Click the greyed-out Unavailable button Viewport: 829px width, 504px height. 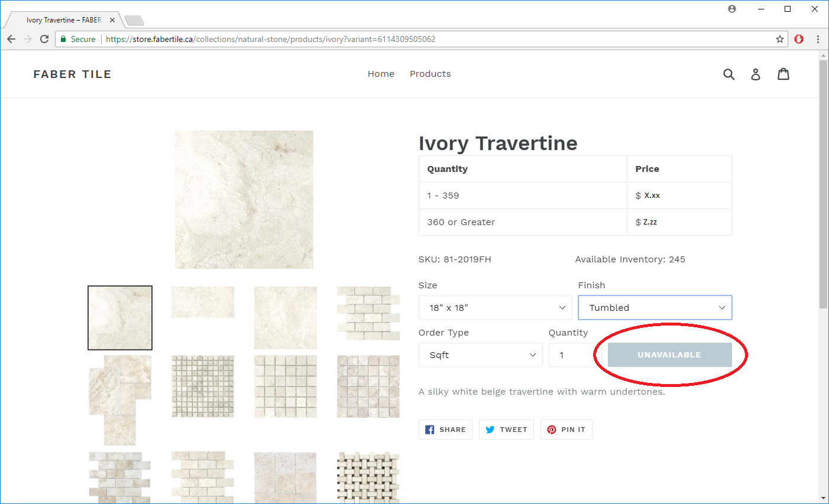click(669, 355)
